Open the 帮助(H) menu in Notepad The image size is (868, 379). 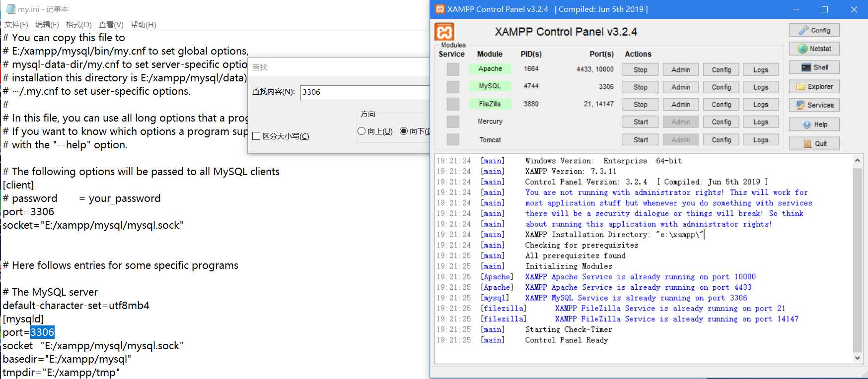(144, 24)
